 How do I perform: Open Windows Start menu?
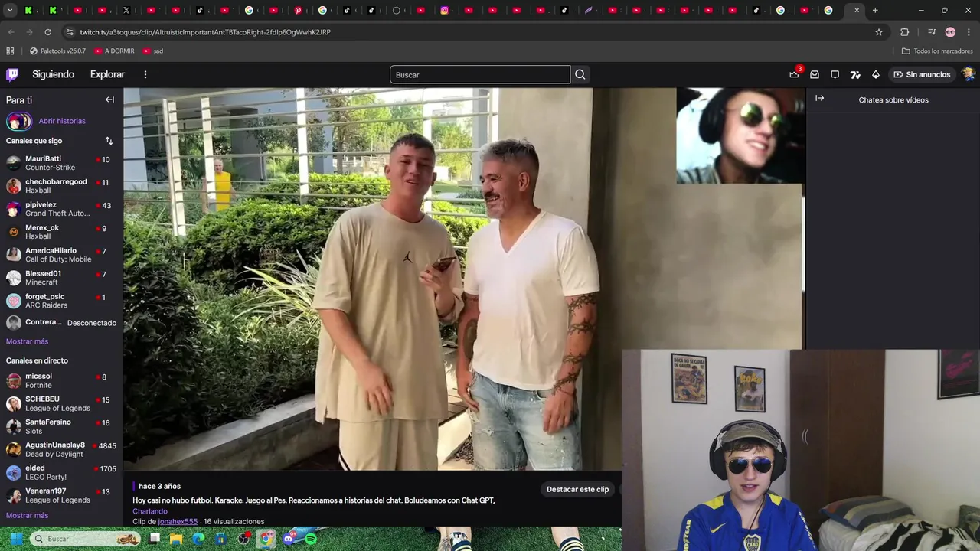click(x=15, y=539)
